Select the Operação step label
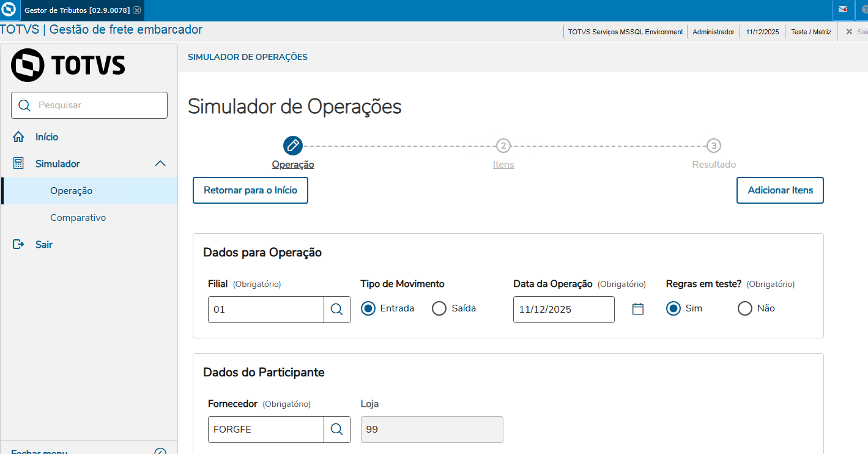Image resolution: width=868 pixels, height=454 pixels. click(293, 165)
